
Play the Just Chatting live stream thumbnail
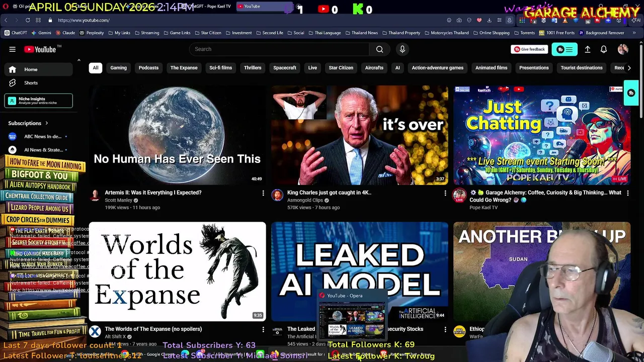point(541,135)
